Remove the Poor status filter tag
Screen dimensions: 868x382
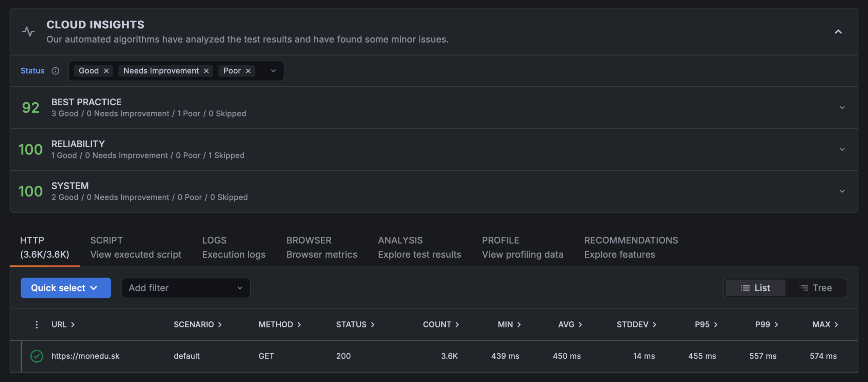click(x=248, y=71)
